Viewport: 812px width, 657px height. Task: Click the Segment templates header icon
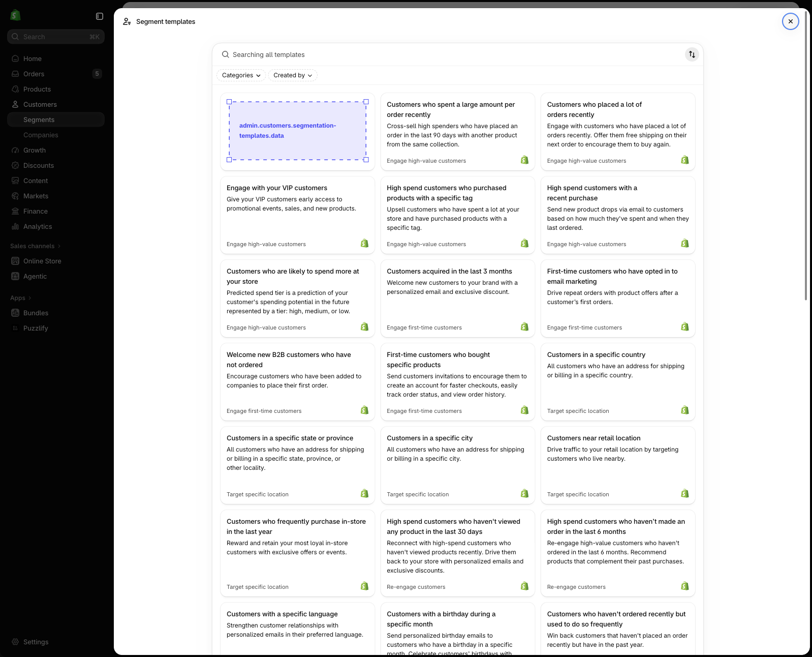pyautogui.click(x=127, y=21)
